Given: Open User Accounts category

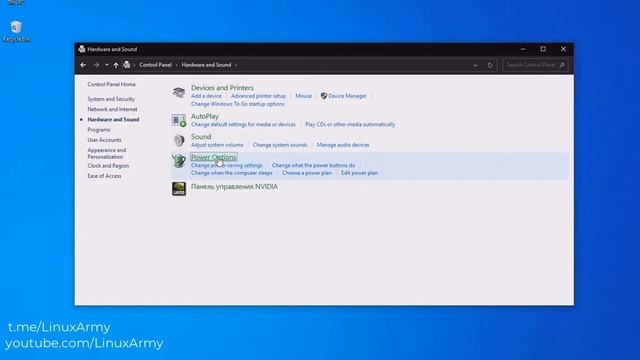Looking at the screenshot, I should tap(104, 140).
